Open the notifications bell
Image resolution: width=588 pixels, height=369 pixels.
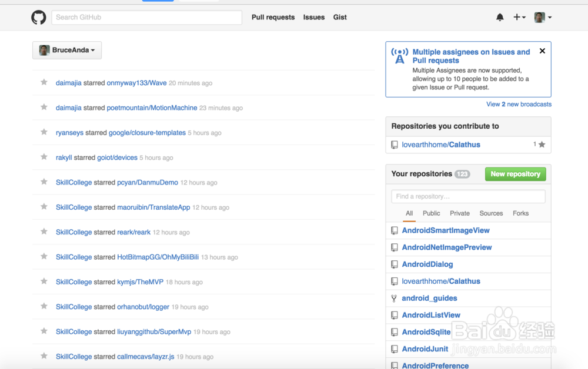[500, 18]
